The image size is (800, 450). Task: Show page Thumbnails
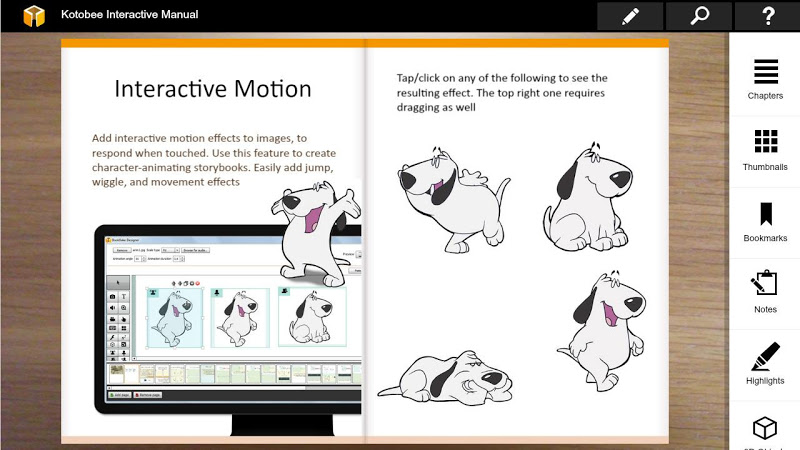click(765, 151)
